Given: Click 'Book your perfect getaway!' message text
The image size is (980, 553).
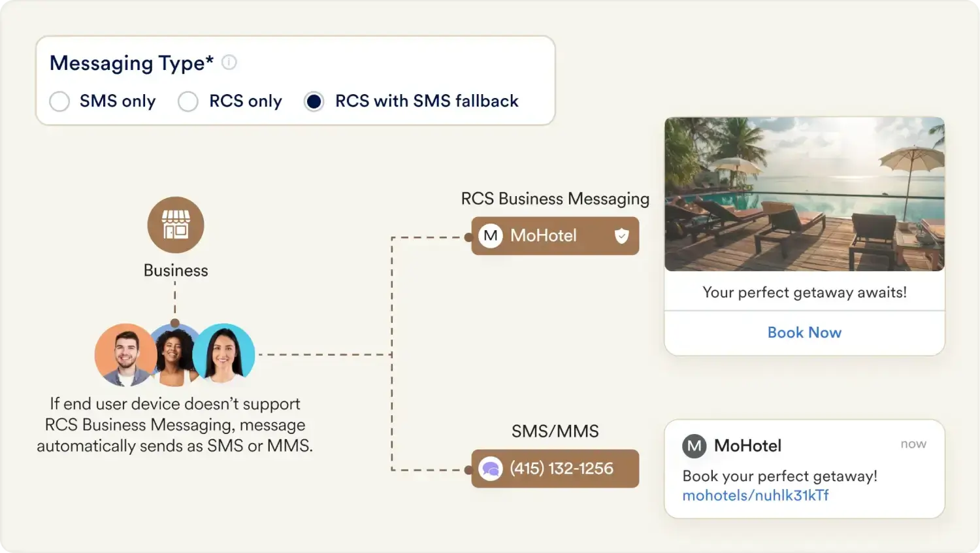Looking at the screenshot, I should point(779,476).
